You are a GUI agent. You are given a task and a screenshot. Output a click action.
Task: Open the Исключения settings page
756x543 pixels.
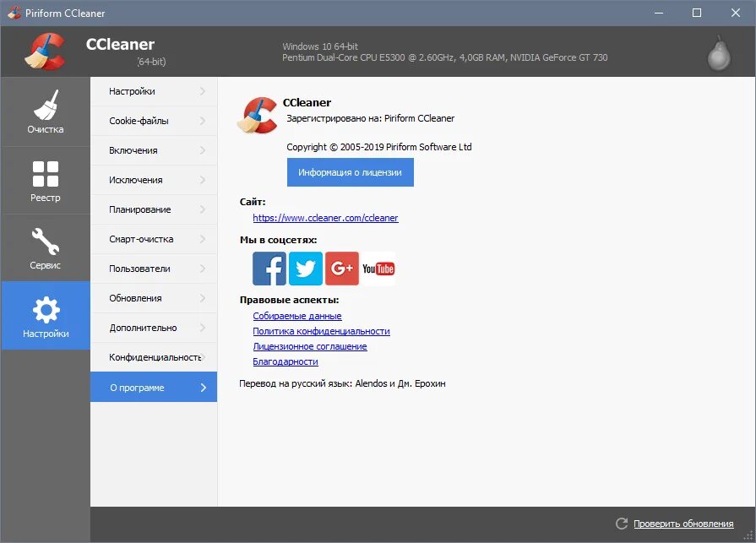click(x=154, y=180)
